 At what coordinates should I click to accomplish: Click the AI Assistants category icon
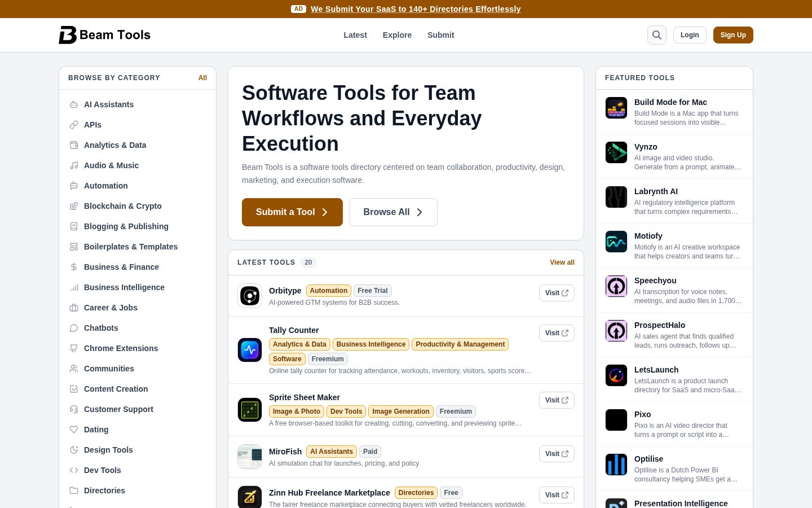click(x=74, y=104)
